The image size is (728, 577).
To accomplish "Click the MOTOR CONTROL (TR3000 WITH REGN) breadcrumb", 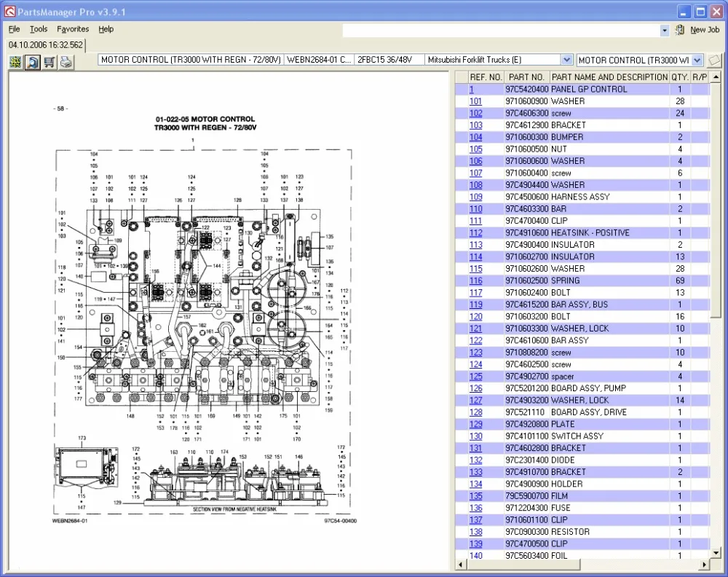I will point(191,60).
